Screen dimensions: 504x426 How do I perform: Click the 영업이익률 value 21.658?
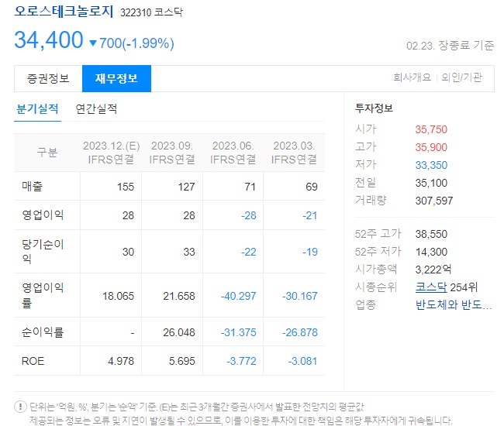point(179,296)
